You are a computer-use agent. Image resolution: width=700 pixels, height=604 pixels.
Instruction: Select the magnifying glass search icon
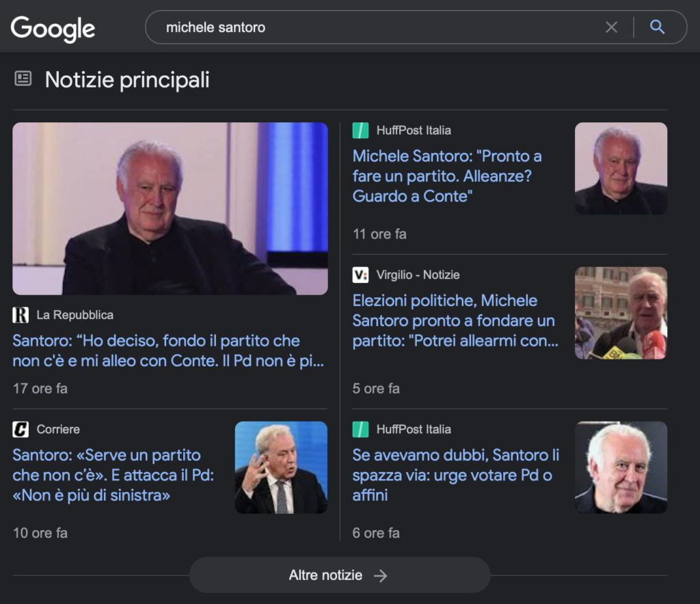coord(657,27)
